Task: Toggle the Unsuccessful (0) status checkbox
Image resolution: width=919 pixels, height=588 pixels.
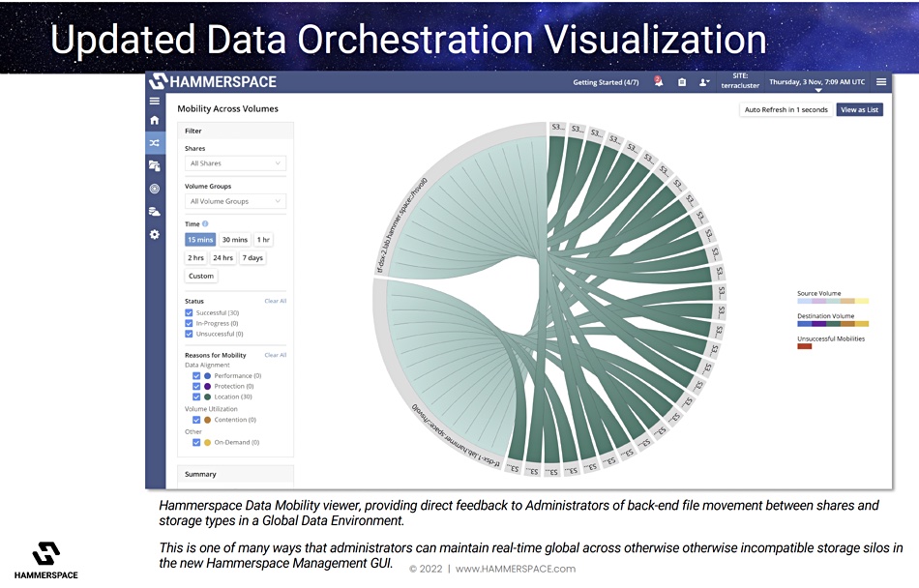Action: [189, 334]
